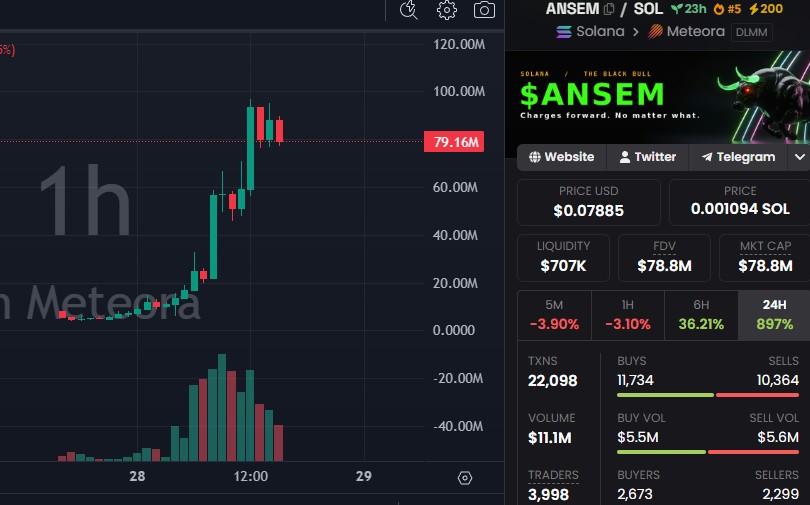Click the 100.00M price axis label
Screen dimensions: 810x505
pyautogui.click(x=459, y=91)
